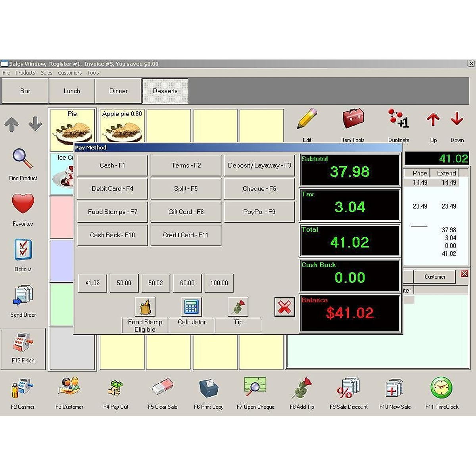Pick the 50.00 quick amount button

click(x=124, y=283)
